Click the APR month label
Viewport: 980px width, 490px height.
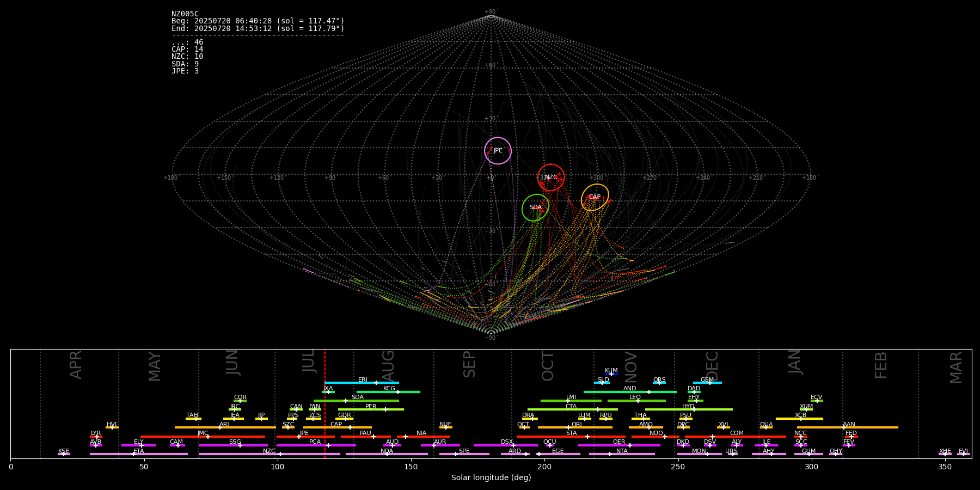click(76, 365)
